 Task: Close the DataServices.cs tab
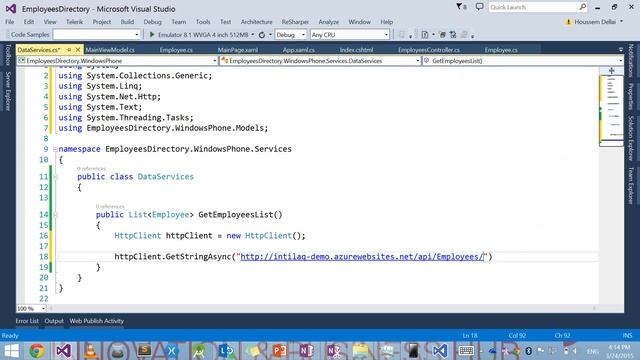click(x=78, y=49)
